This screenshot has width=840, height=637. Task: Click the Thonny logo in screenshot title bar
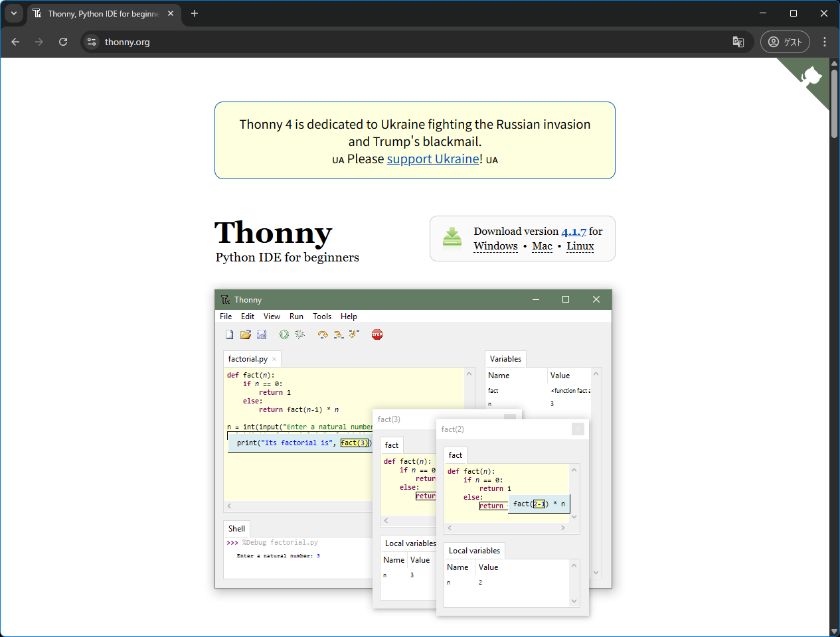pos(225,300)
